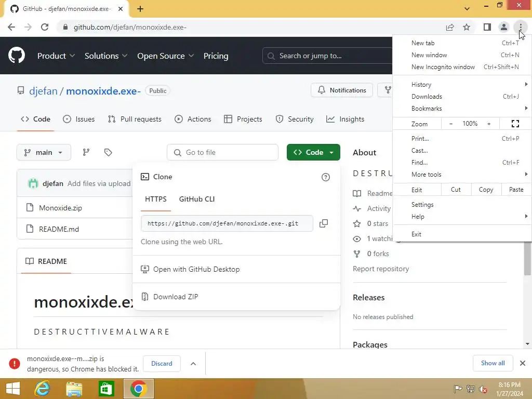532x399 pixels.
Task: Click the share page icon in address bar
Action: (x=450, y=27)
